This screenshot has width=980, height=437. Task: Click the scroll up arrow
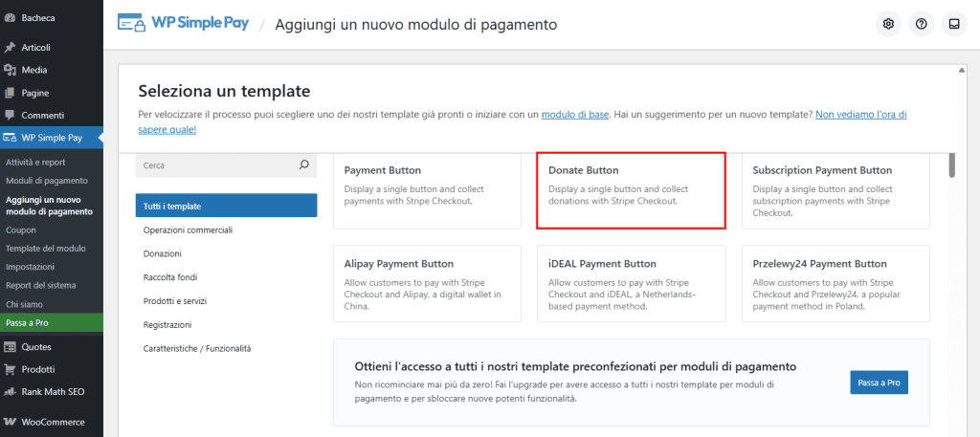point(962,69)
